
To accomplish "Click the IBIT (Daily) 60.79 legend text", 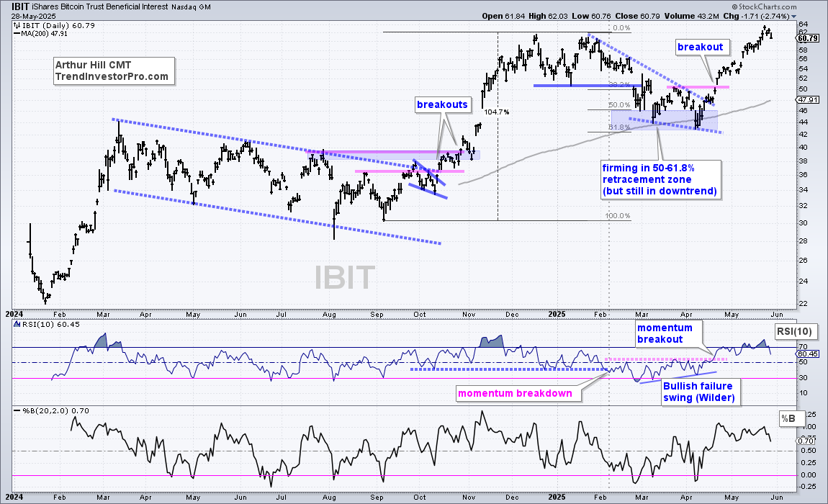I will [58, 25].
